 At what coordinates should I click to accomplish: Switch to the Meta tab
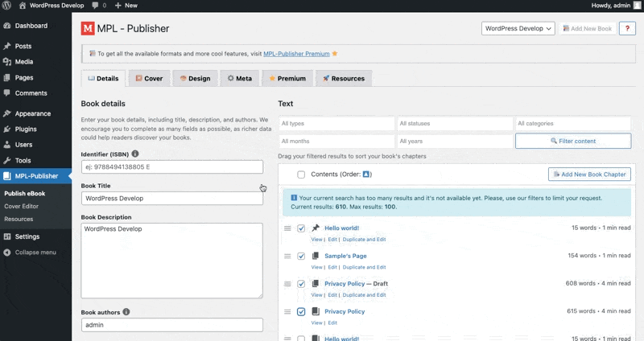coord(239,78)
